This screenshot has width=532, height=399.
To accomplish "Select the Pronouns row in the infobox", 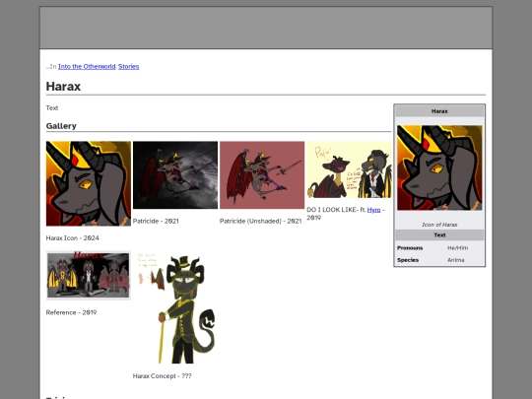I will [439, 248].
